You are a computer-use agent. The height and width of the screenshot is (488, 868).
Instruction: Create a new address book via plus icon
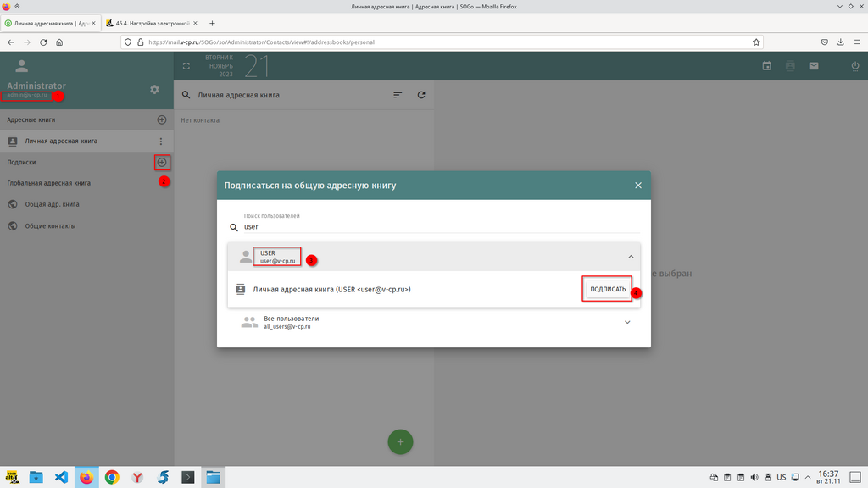[x=162, y=120]
